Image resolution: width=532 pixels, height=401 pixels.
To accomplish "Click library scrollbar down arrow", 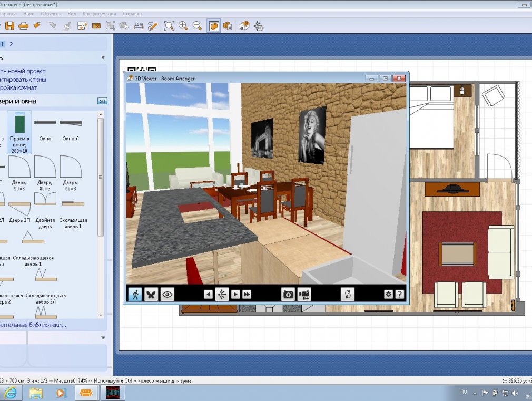I will coord(101,316).
